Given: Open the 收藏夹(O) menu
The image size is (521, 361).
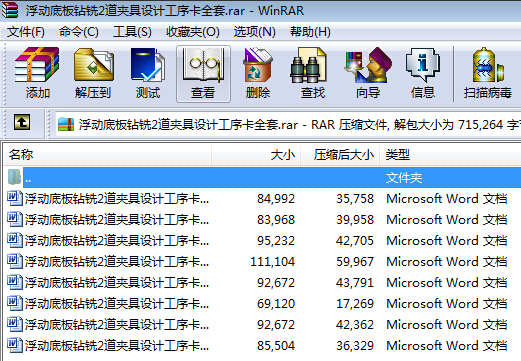Looking at the screenshot, I should 193,32.
